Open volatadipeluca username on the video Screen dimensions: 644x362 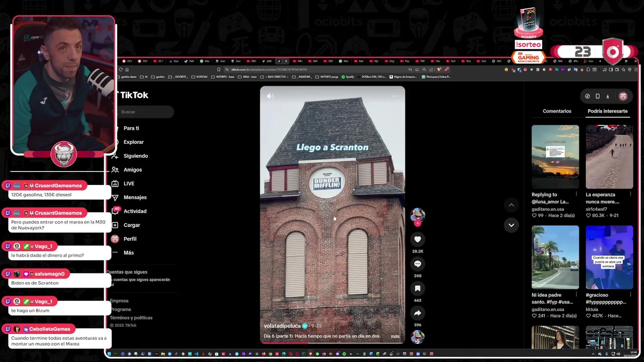click(282, 326)
